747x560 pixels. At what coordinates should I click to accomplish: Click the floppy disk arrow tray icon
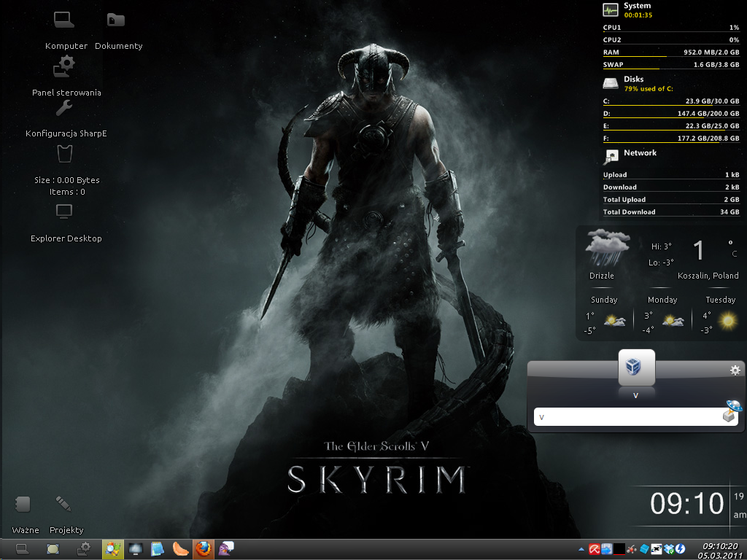pyautogui.click(x=606, y=550)
